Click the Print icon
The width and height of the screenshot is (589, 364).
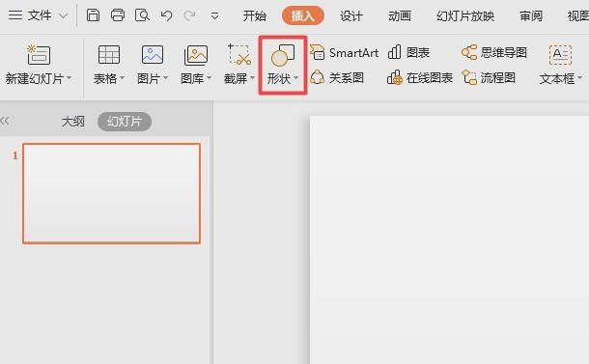tap(118, 15)
